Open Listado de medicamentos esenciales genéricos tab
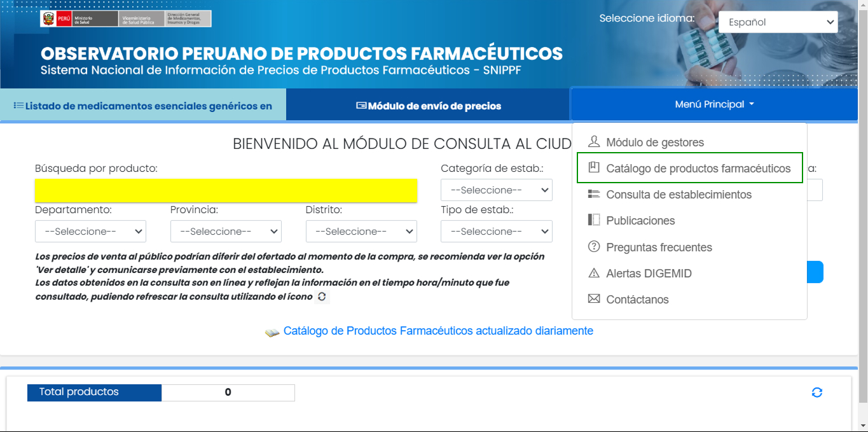This screenshot has height=432, width=868. click(143, 106)
